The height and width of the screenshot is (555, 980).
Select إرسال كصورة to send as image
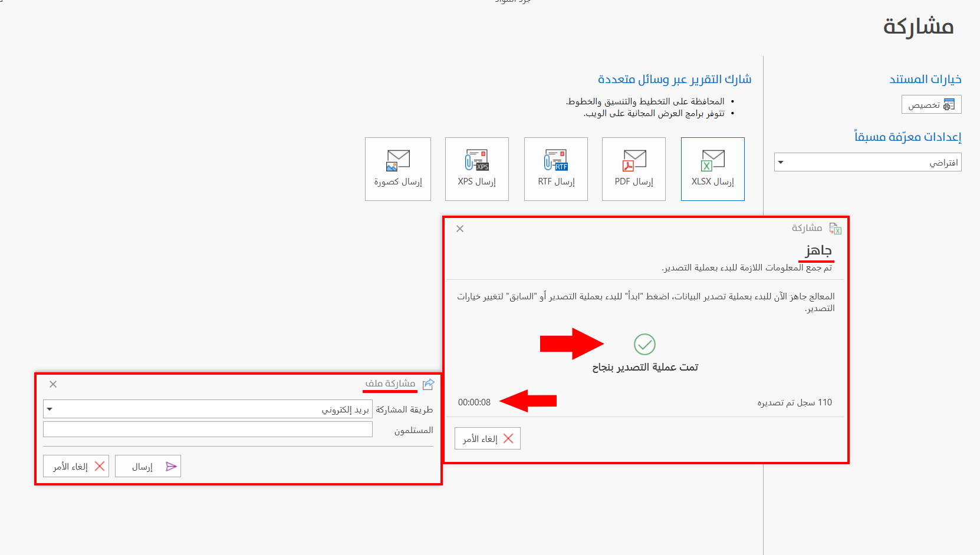click(397, 169)
